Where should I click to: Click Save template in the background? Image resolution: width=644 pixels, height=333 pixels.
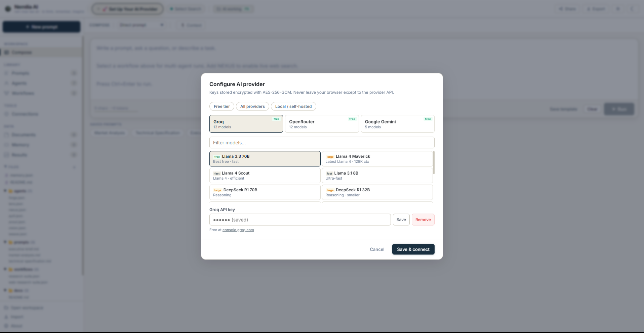coord(563,109)
